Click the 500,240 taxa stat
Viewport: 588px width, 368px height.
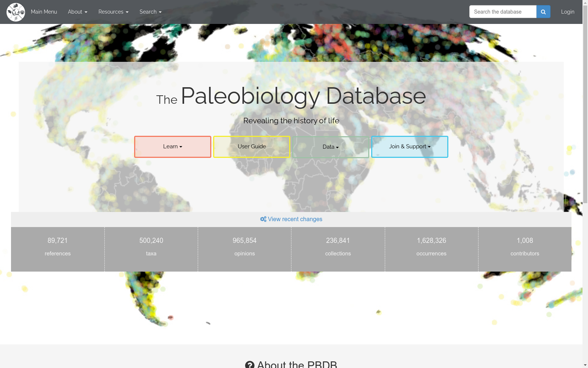click(151, 249)
